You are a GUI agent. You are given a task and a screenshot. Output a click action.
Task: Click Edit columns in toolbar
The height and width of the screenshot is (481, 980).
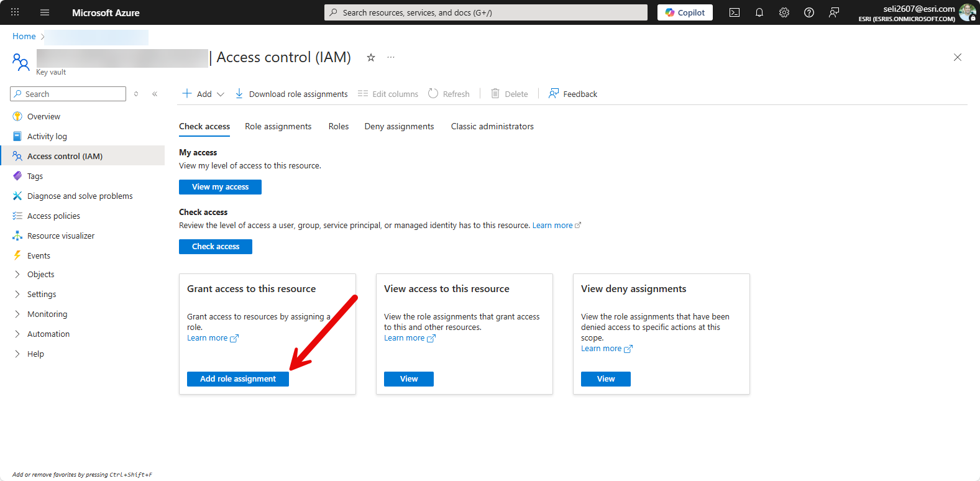click(388, 94)
